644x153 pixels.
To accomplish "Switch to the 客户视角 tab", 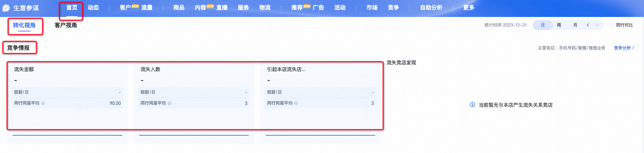I will [66, 25].
